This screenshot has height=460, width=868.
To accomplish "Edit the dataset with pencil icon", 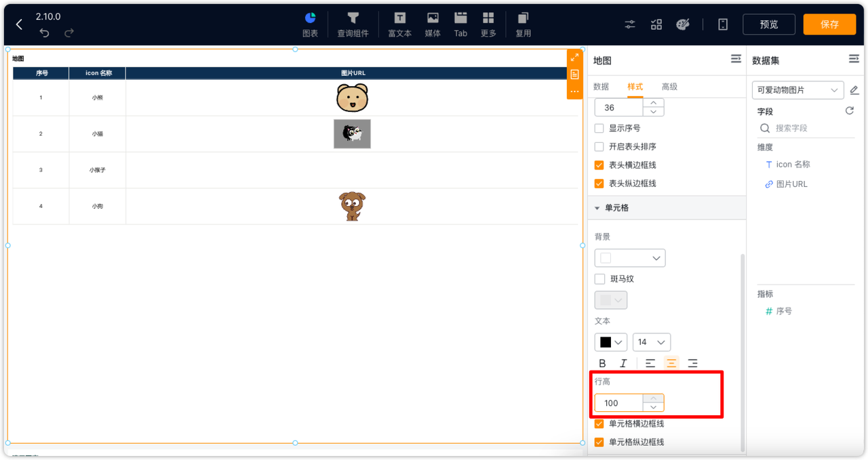I will [x=854, y=90].
